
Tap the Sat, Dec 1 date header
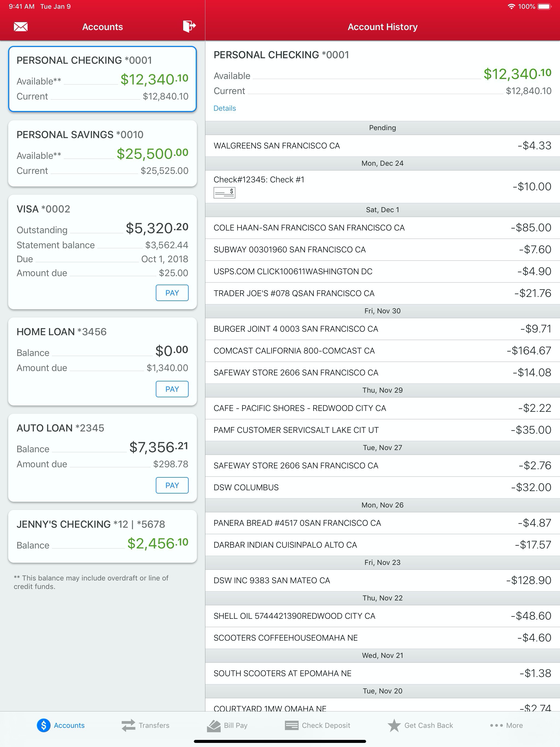[382, 210]
